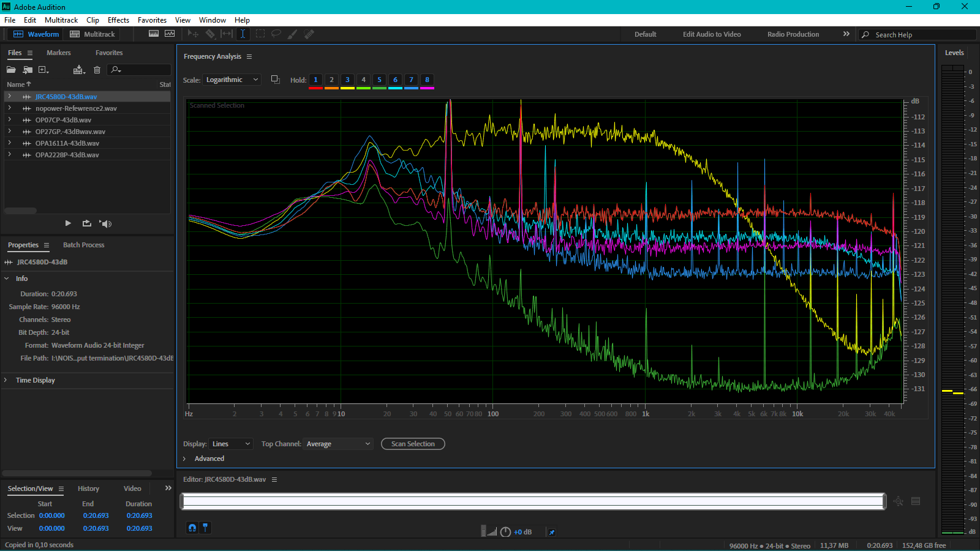The image size is (980, 554).
Task: Open the Effects menu
Action: click(118, 20)
